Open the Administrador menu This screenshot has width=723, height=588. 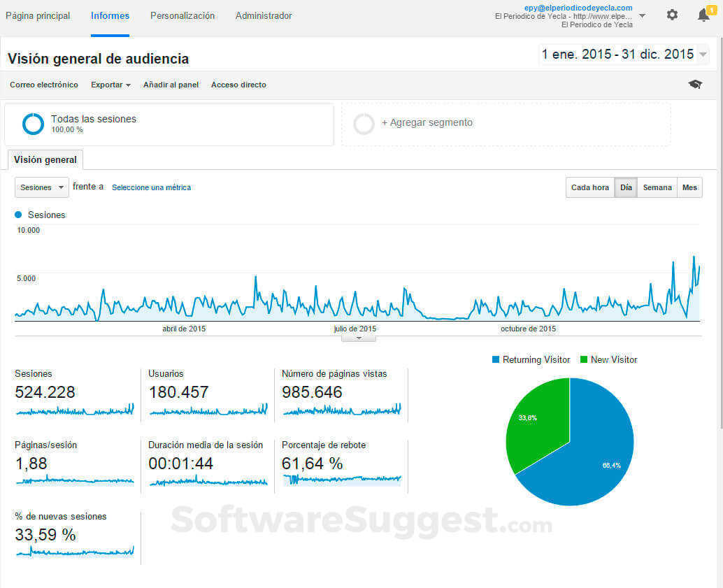point(264,15)
